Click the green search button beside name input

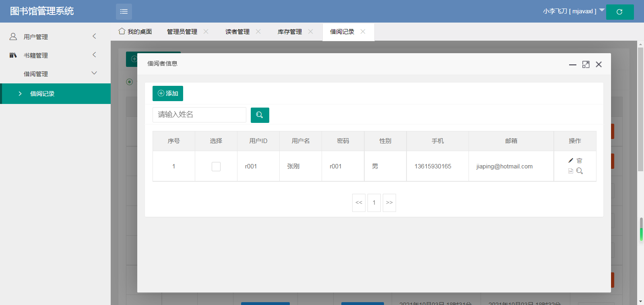pos(260,115)
